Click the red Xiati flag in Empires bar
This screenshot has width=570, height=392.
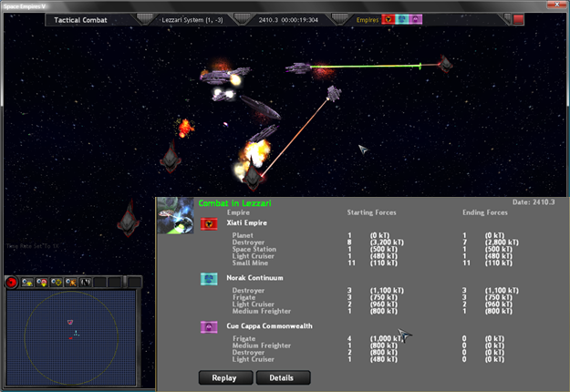389,20
